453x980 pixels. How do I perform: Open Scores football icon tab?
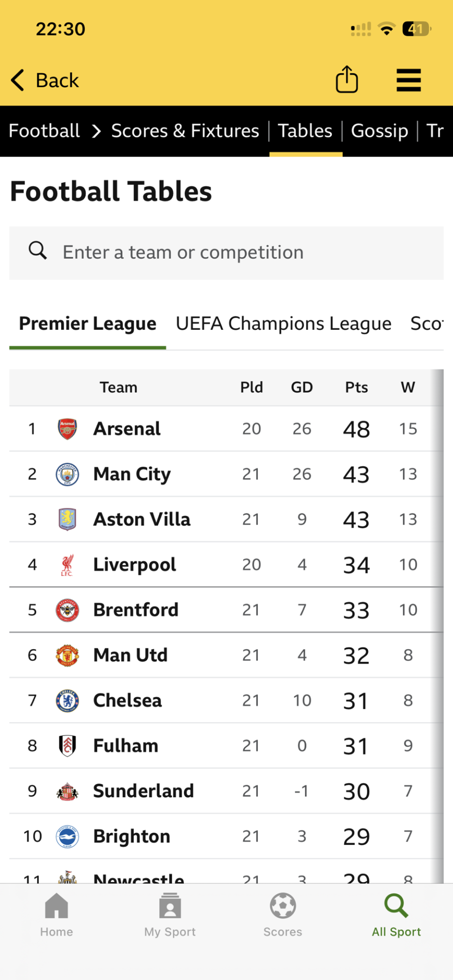click(283, 915)
